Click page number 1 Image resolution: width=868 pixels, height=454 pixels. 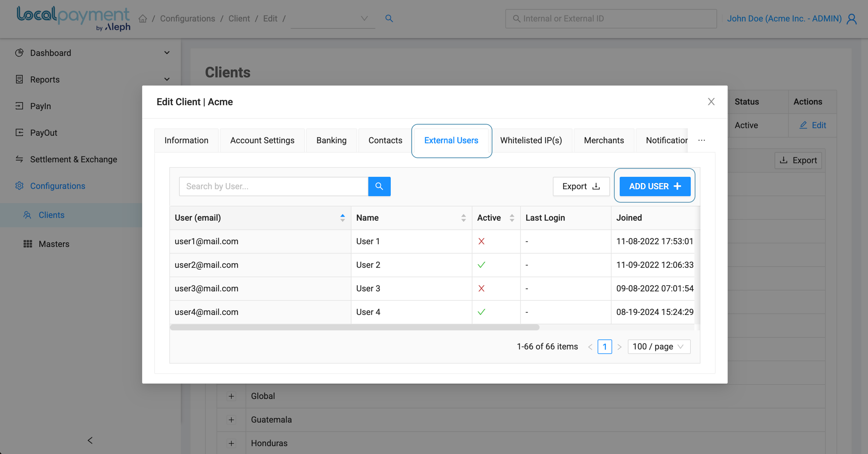605,347
